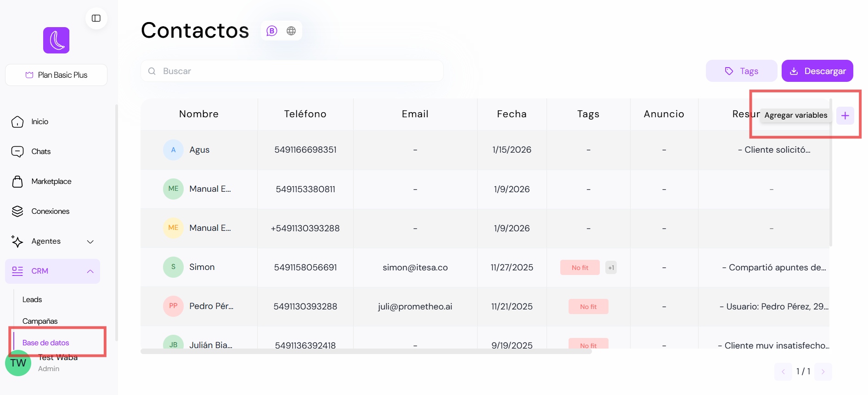Screen dimensions: 868x395
Task: Open Campañas under CRM
Action: [40, 321]
